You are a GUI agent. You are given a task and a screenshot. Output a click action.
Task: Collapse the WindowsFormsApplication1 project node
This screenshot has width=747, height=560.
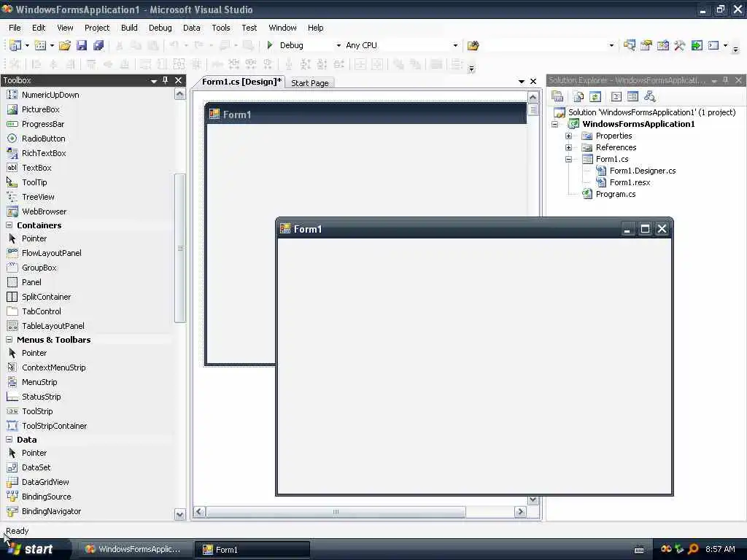[x=555, y=124]
